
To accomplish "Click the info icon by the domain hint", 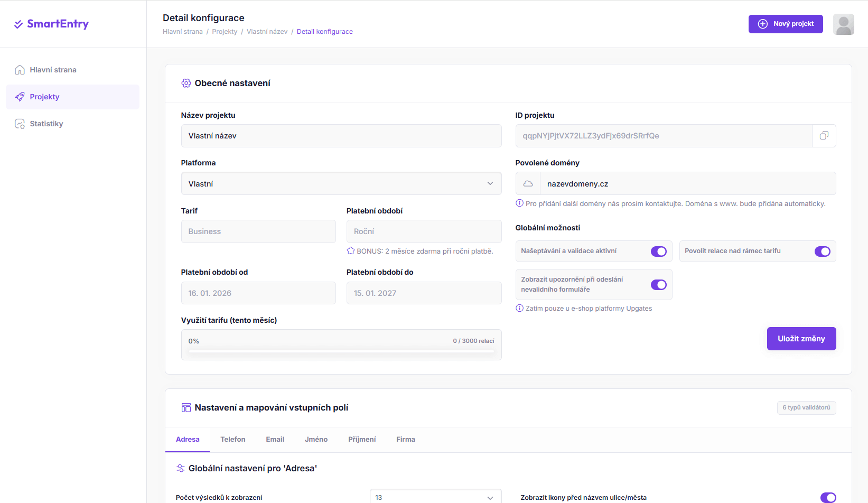I will click(x=519, y=203).
